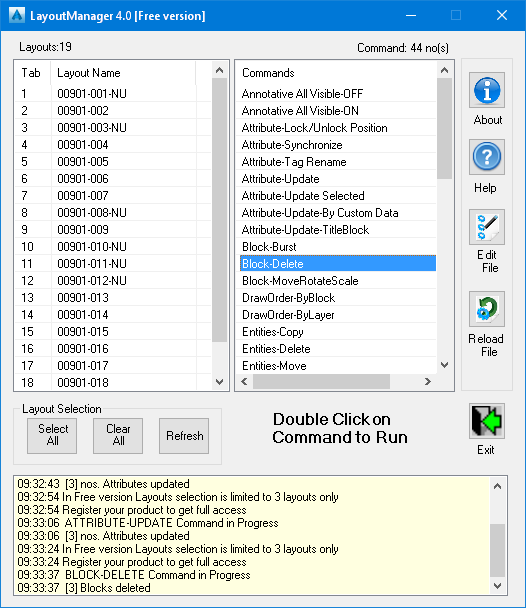Image resolution: width=526 pixels, height=608 pixels.
Task: Select layout 00901-001-NU
Action: 113,93
